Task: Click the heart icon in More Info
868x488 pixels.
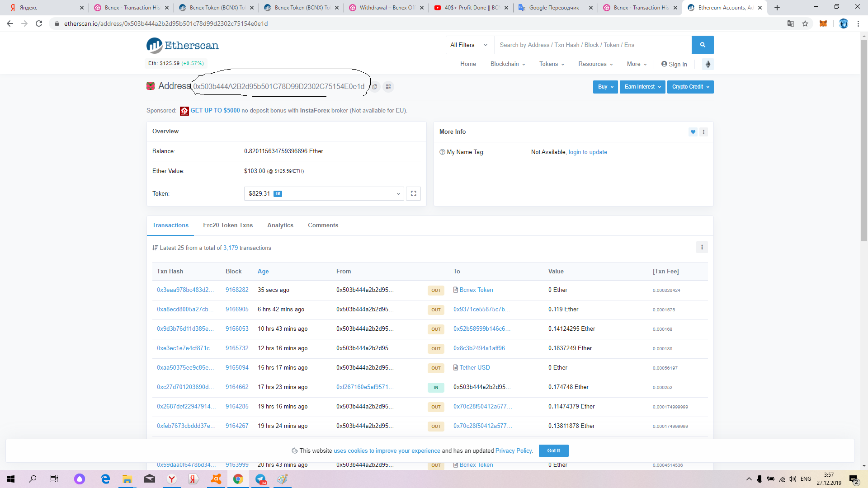Action: [693, 132]
